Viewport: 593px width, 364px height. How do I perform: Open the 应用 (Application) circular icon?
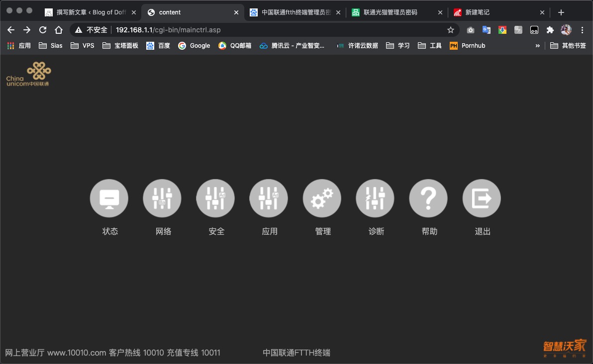pos(269,198)
